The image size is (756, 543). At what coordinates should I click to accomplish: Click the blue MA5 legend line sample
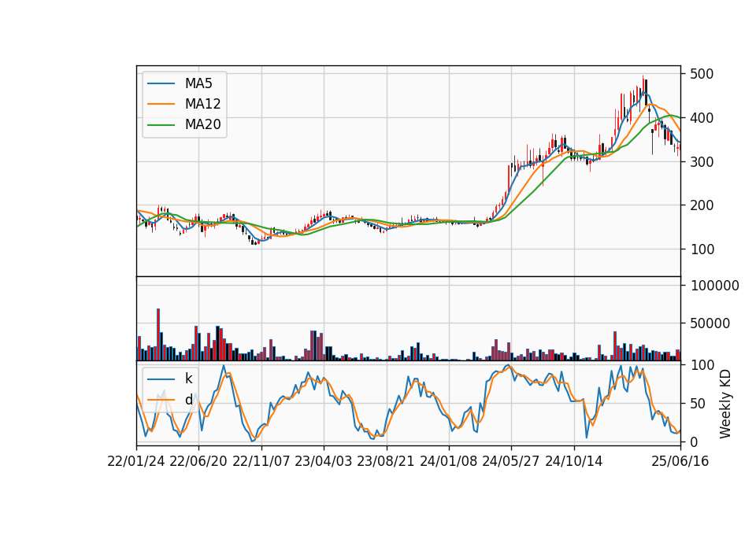click(x=161, y=83)
